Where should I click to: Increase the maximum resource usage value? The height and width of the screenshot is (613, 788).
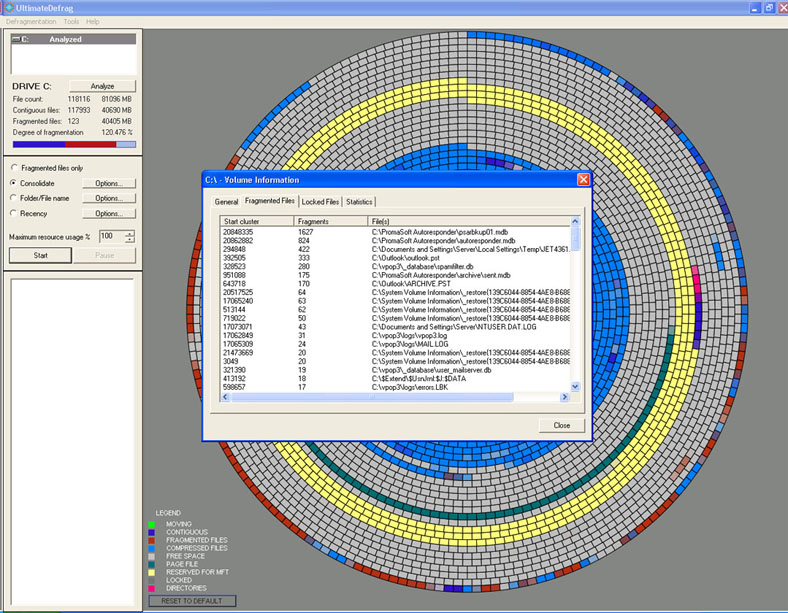tap(130, 233)
